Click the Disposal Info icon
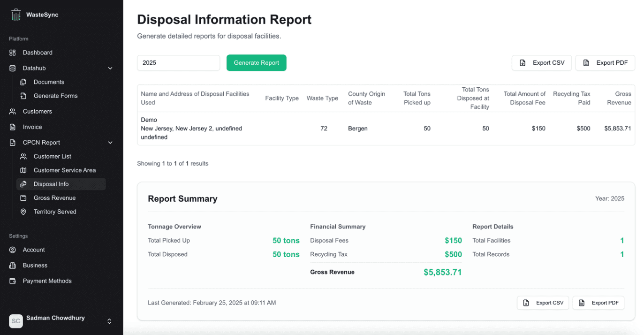This screenshot has height=335, width=644. (23, 184)
